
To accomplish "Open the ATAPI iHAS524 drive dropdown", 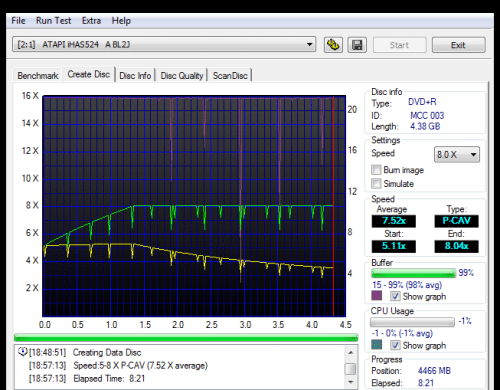I will [x=164, y=44].
